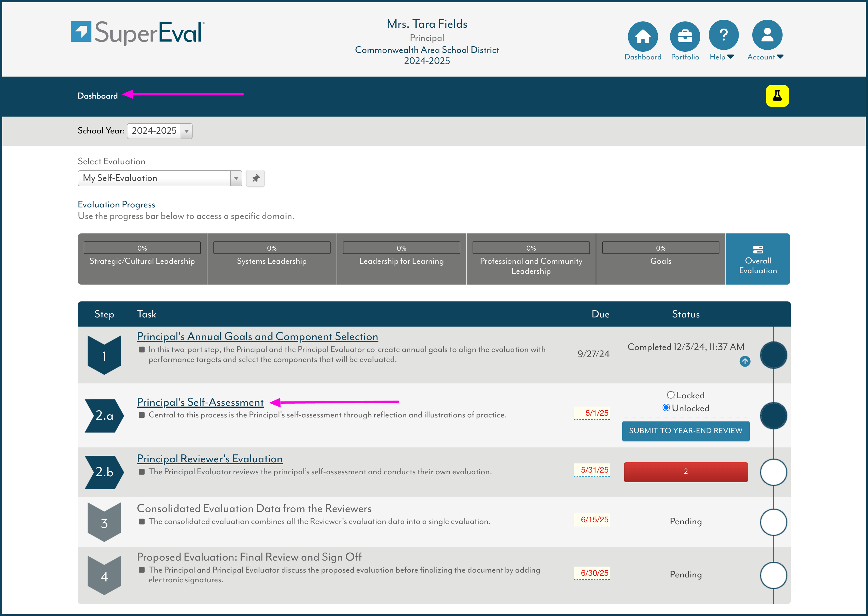Open the School Year dropdown
The height and width of the screenshot is (616, 868).
click(160, 131)
